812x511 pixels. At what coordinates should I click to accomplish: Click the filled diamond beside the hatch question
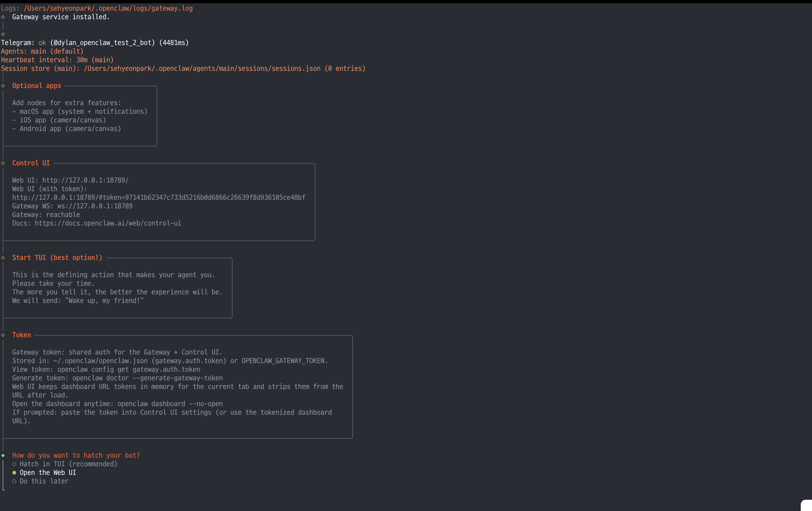3,455
